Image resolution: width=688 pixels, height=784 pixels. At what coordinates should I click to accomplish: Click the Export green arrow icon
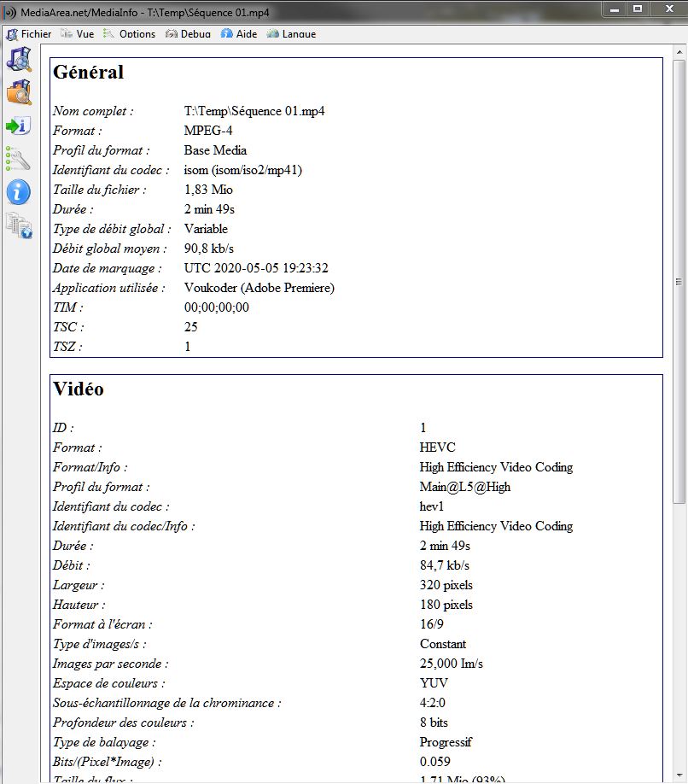pyautogui.click(x=19, y=126)
